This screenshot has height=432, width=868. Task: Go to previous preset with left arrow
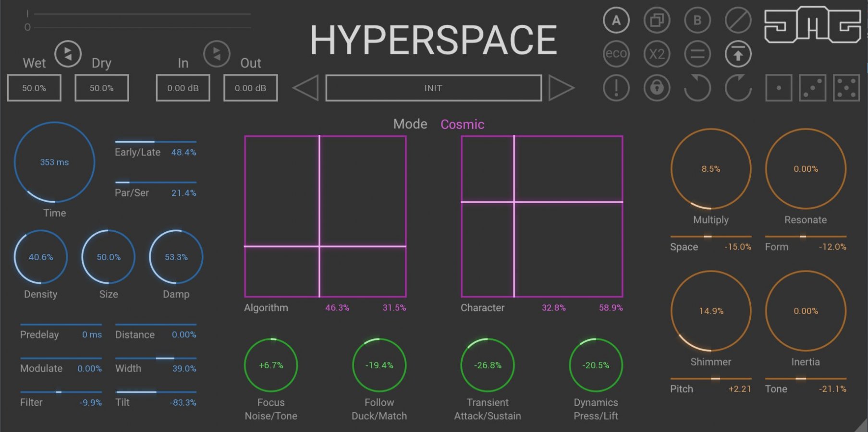coord(306,88)
